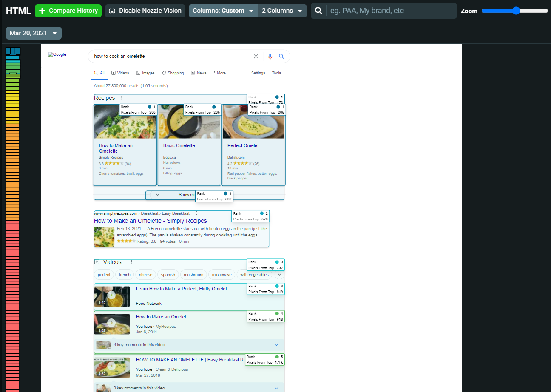Select the 'microwave' video filter chip
This screenshot has width=551, height=392.
pos(222,275)
